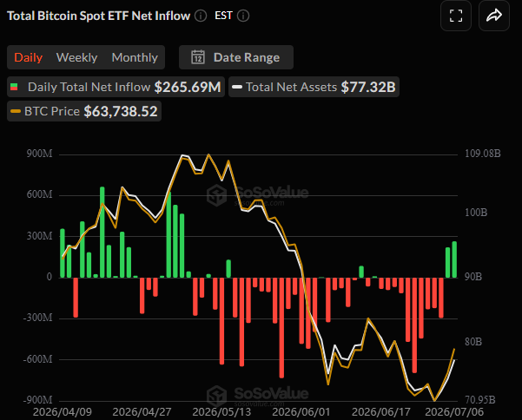Open the Date Range picker
522x420 pixels.
[236, 57]
